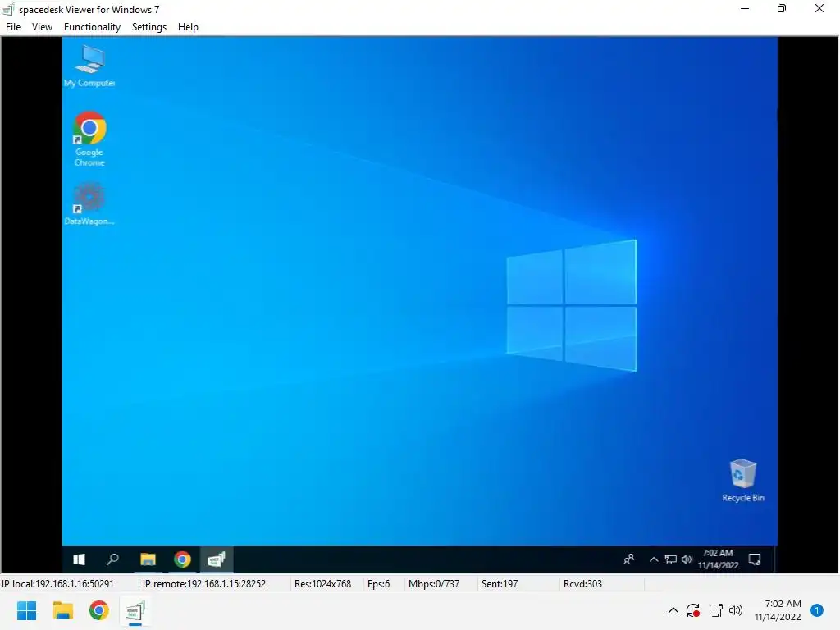Click network icon in host system tray
The height and width of the screenshot is (630, 840).
click(x=715, y=610)
